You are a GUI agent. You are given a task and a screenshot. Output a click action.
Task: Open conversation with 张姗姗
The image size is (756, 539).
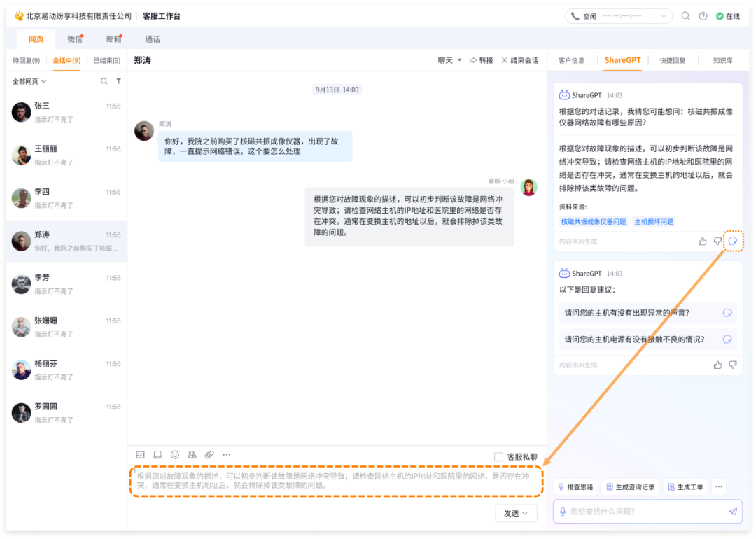(x=66, y=328)
